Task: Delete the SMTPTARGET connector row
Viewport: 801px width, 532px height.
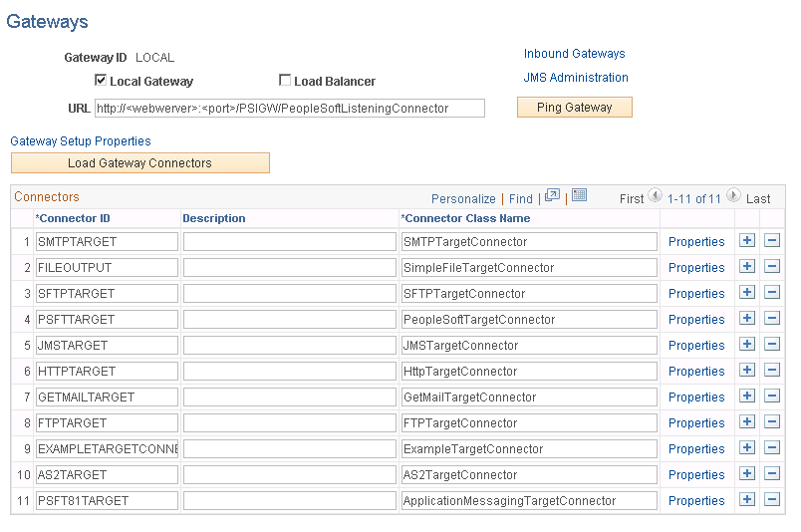Action: coord(772,241)
